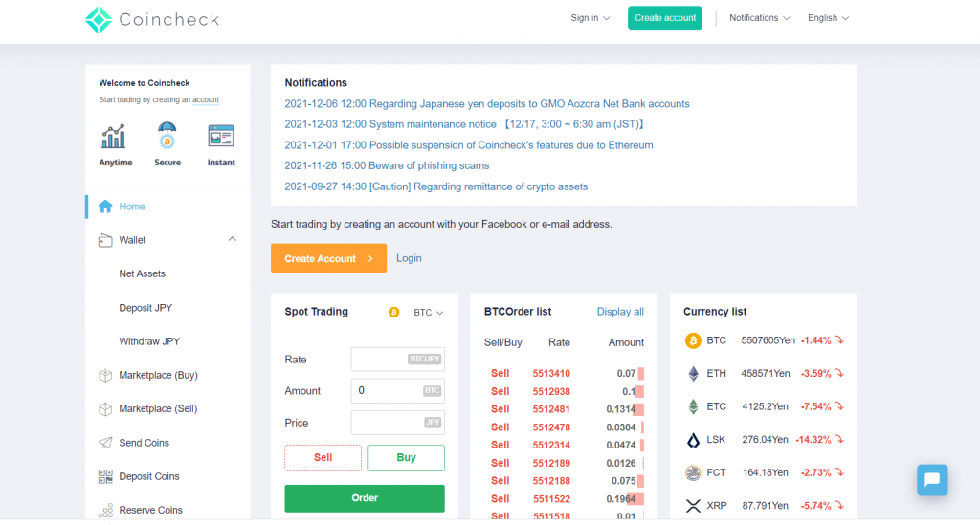Click the ETC change -7.54%
The image size is (980, 525).
[x=815, y=406]
